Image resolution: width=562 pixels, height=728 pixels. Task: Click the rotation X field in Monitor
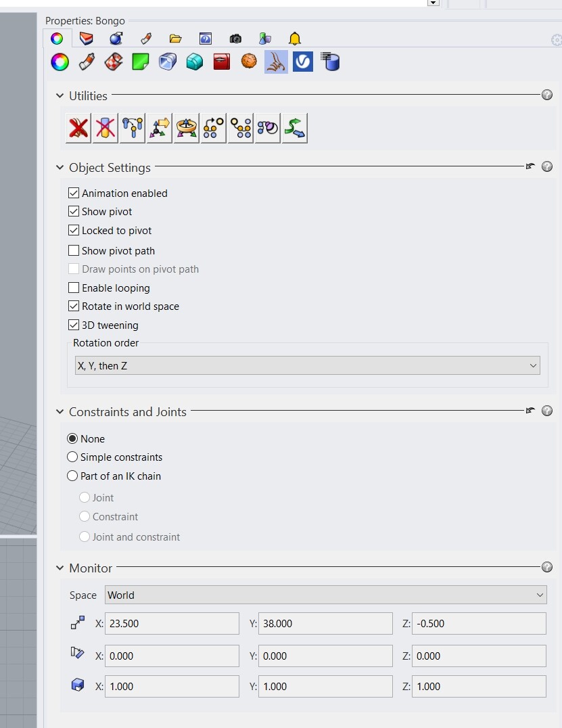pyautogui.click(x=172, y=656)
